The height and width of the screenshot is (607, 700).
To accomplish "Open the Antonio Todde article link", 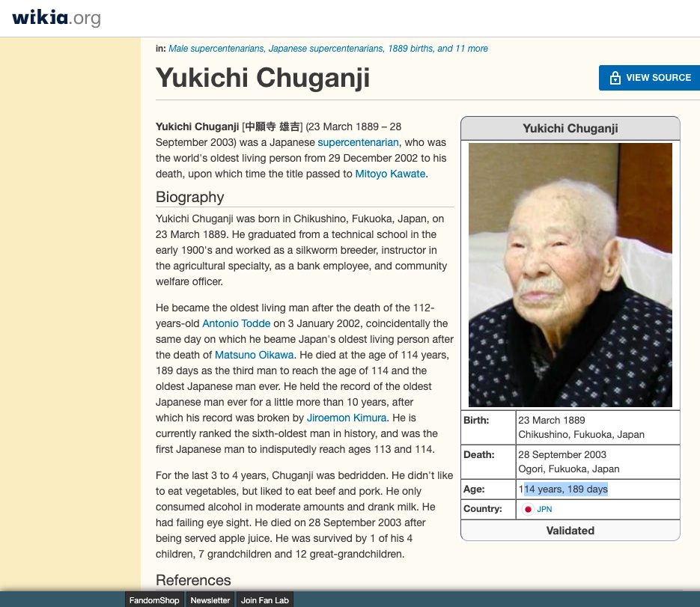I will (236, 323).
